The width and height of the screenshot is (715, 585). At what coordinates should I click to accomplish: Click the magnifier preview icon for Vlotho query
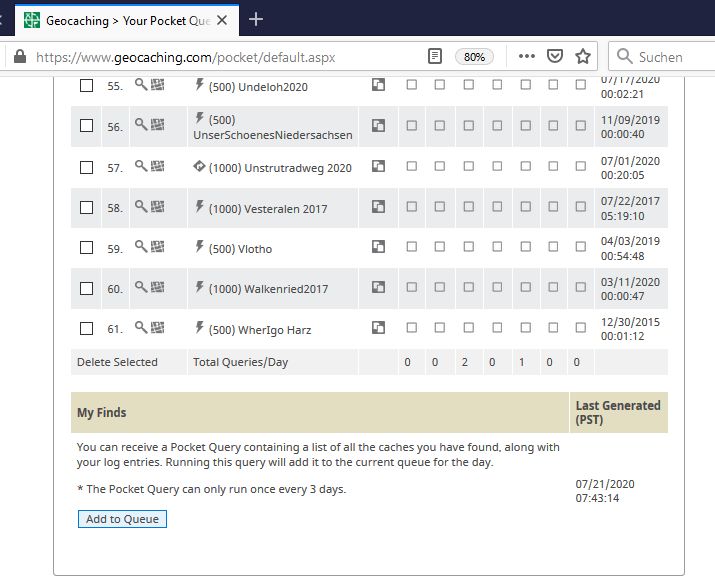[x=141, y=247]
